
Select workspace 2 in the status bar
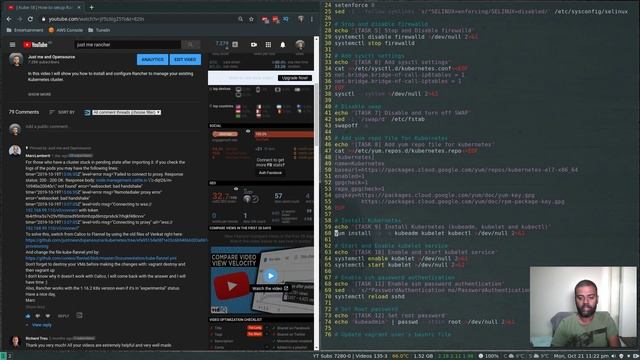[x=10, y=356]
